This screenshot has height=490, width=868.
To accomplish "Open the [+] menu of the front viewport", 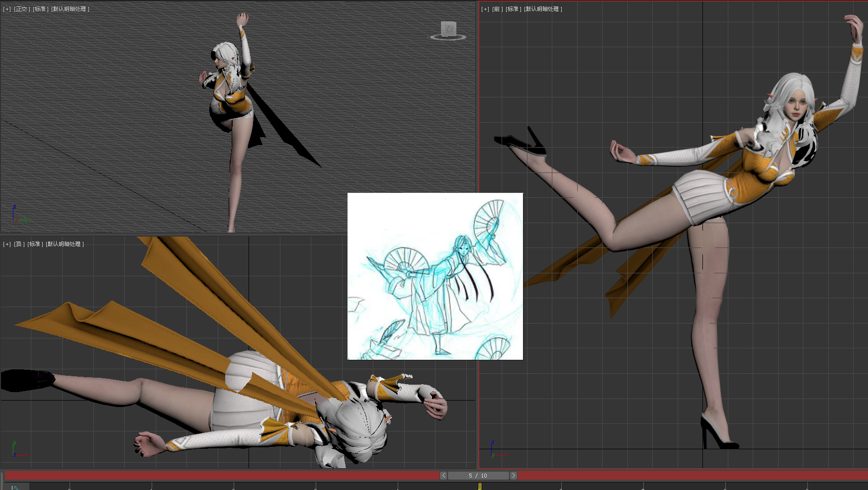I will [x=485, y=9].
